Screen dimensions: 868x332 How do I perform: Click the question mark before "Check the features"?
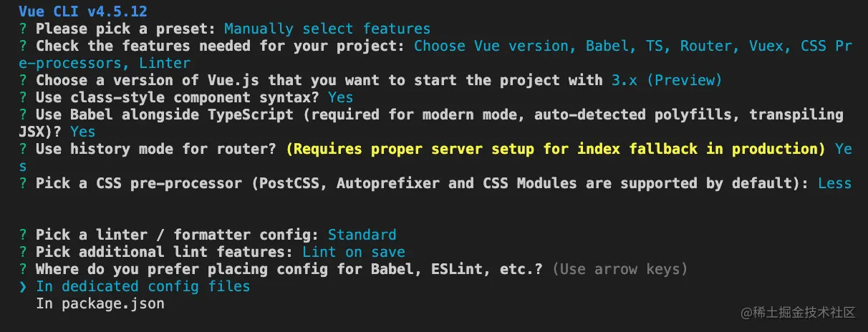23,47
